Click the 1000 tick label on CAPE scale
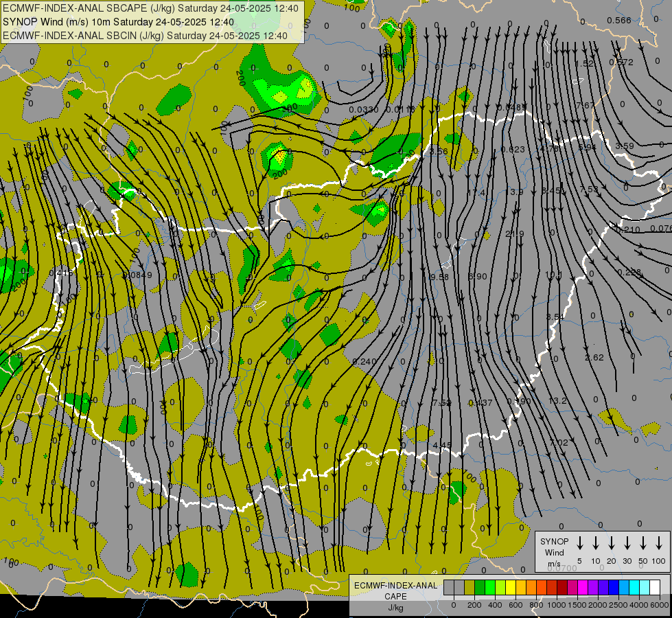This screenshot has width=672, height=618. tap(556, 605)
